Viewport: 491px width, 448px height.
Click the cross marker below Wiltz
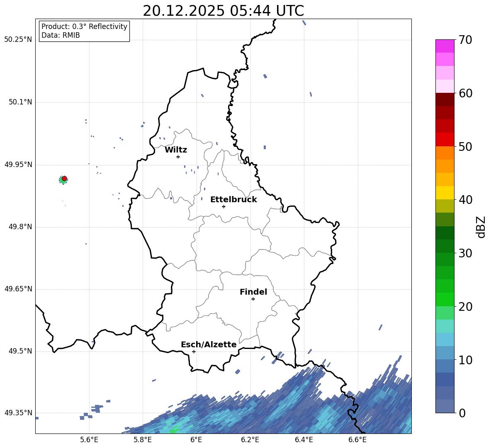coord(178,157)
